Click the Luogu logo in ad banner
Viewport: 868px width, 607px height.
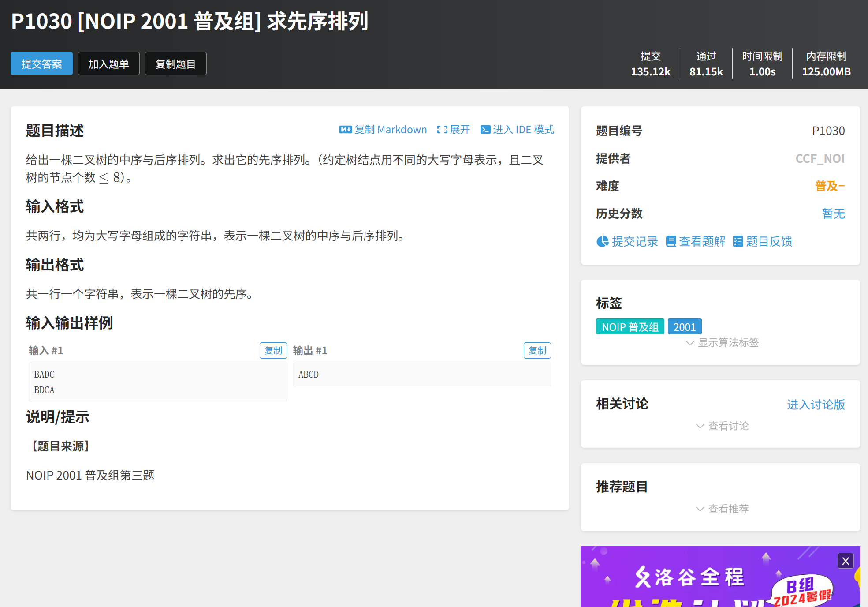click(x=643, y=577)
